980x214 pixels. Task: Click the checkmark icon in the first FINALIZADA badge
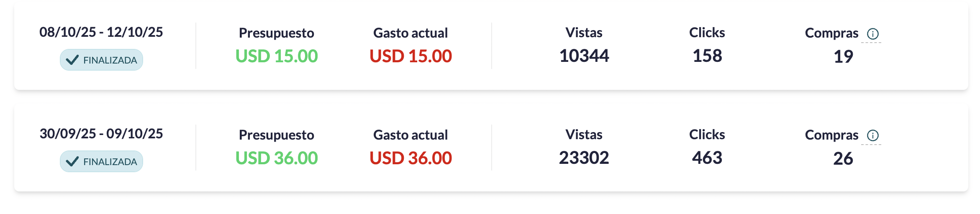click(72, 60)
